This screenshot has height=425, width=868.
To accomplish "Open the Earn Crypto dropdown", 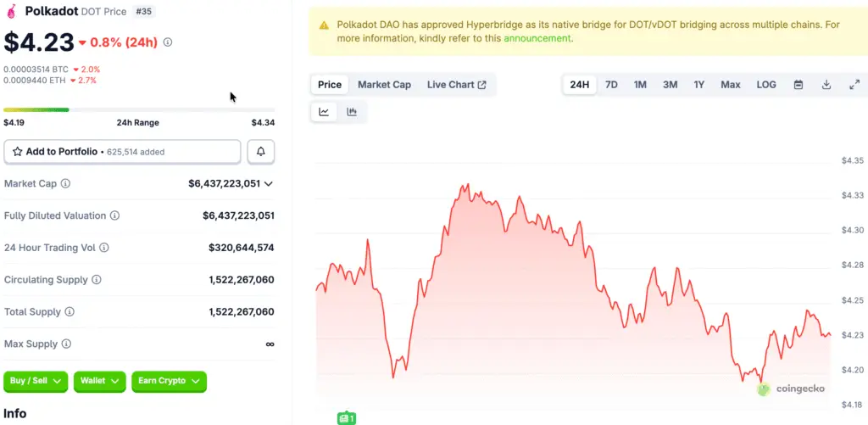I will coord(169,382).
